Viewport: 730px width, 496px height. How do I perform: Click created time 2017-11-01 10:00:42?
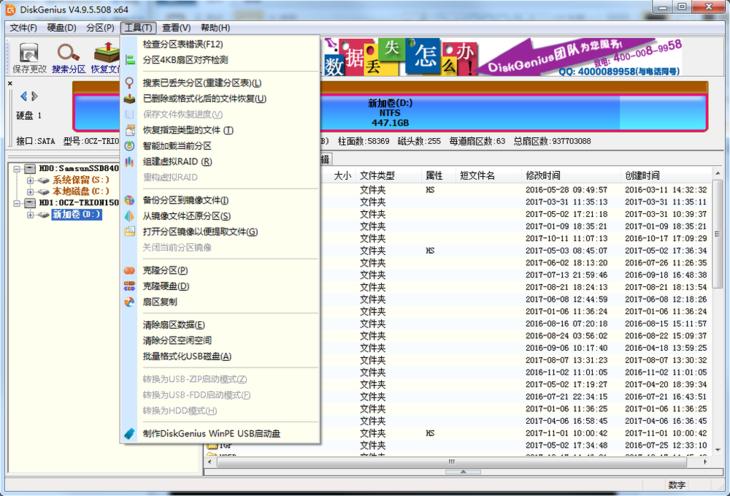tap(666, 433)
